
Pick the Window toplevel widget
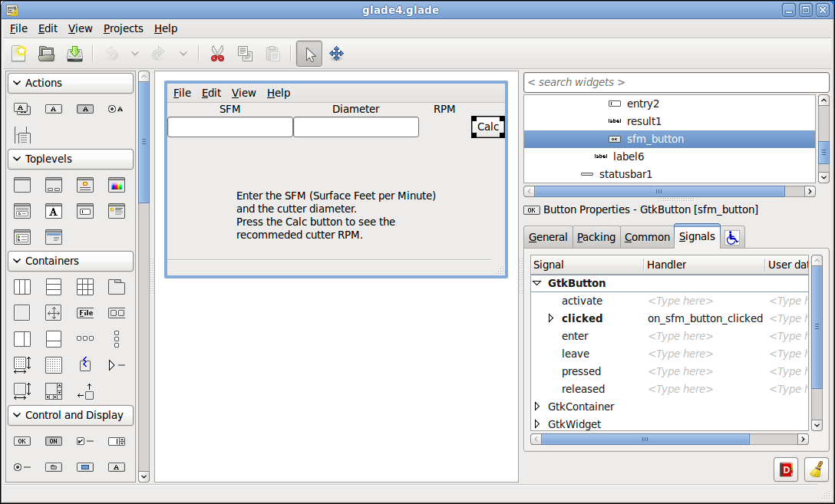pos(21,185)
